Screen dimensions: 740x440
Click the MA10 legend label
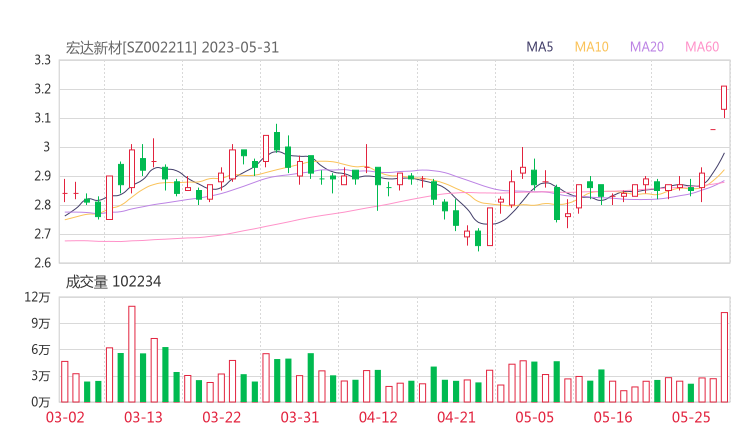tap(591, 47)
